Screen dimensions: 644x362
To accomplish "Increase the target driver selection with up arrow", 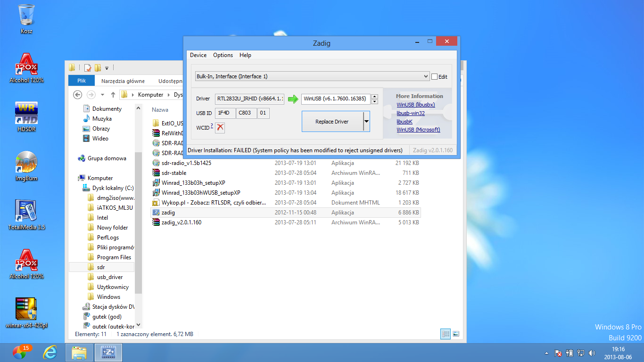I will (374, 97).
